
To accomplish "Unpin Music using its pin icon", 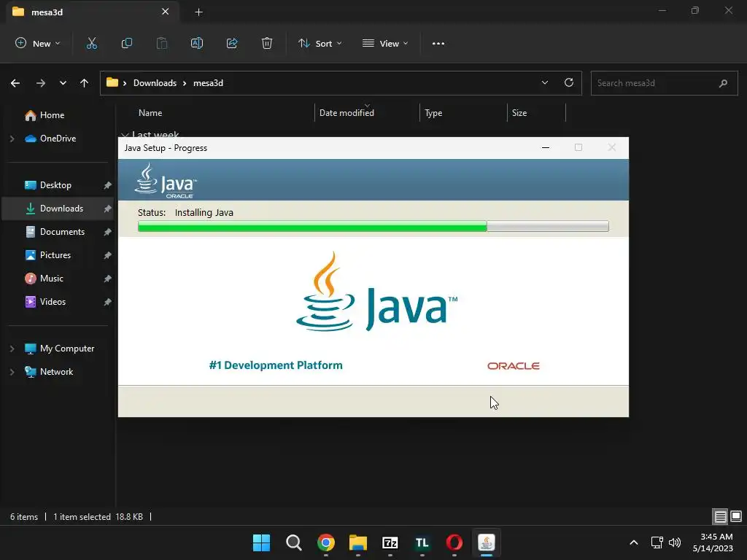I will click(108, 279).
